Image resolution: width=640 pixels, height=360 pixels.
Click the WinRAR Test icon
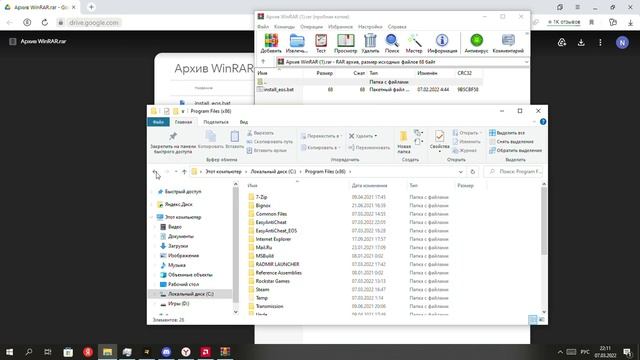(321, 43)
